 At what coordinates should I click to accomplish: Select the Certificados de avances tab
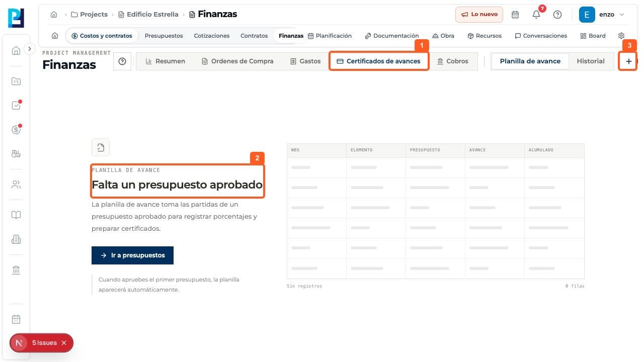pos(378,61)
